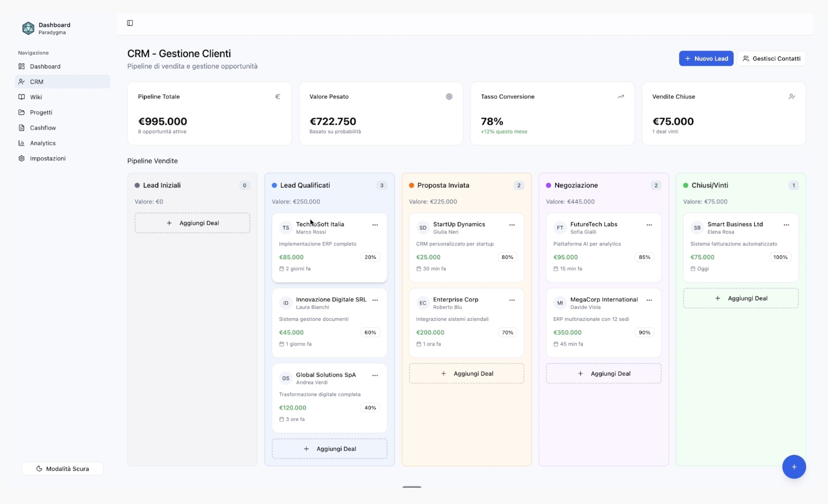Open Analytics in the navigation sidebar

[x=43, y=143]
